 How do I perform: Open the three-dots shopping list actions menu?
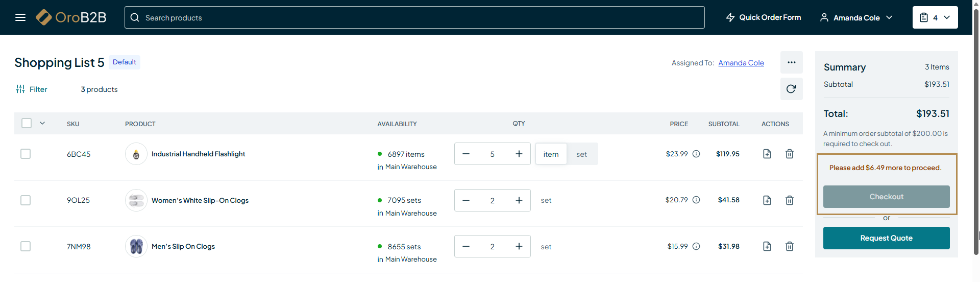click(x=791, y=62)
